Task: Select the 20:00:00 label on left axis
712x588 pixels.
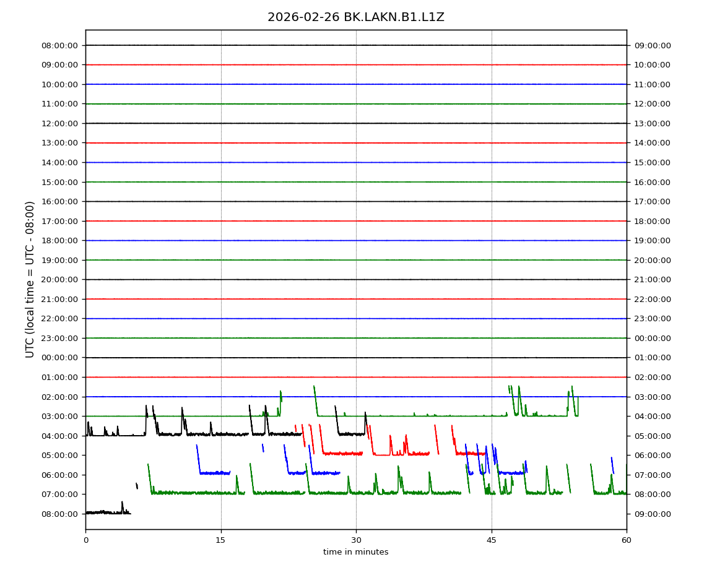Action: (x=60, y=279)
